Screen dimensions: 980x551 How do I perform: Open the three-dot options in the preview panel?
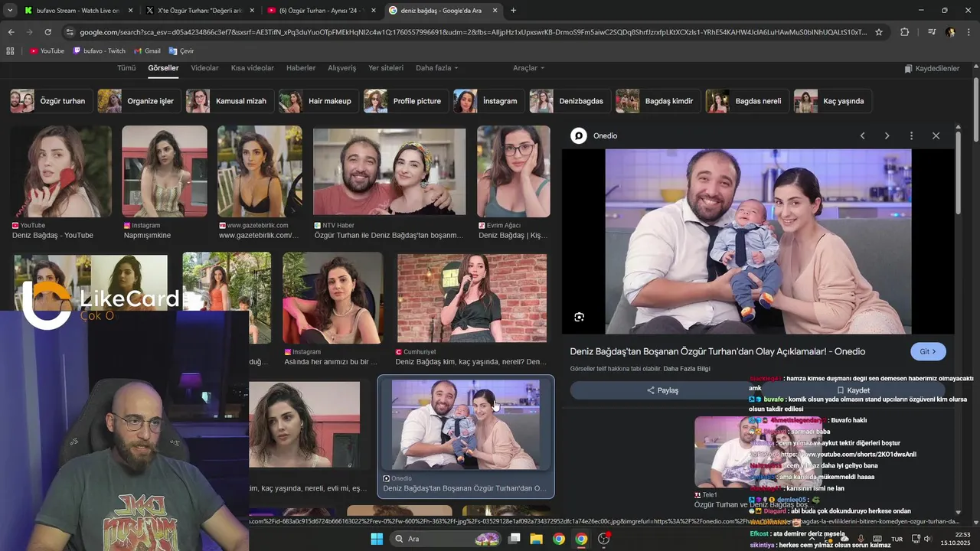click(x=911, y=135)
